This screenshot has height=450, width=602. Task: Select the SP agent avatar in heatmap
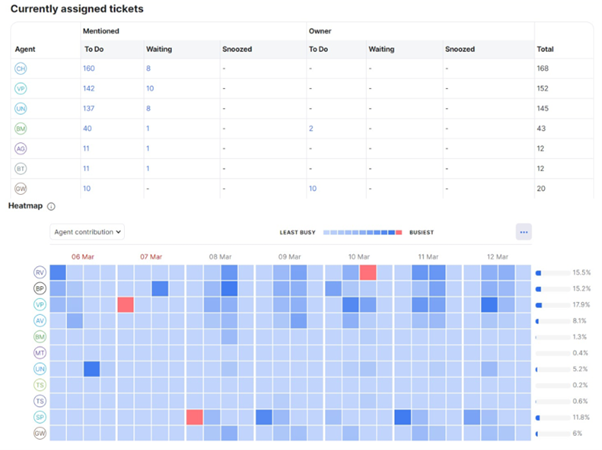coord(40,417)
